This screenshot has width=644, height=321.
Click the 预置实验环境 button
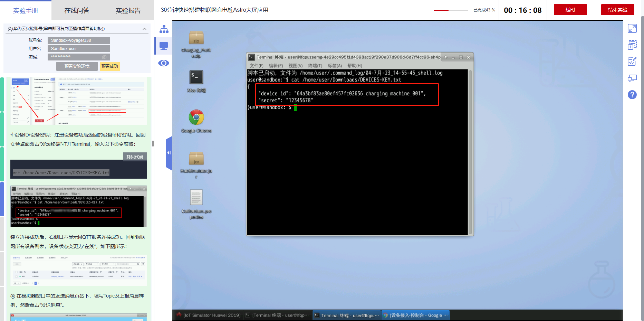pyautogui.click(x=77, y=66)
